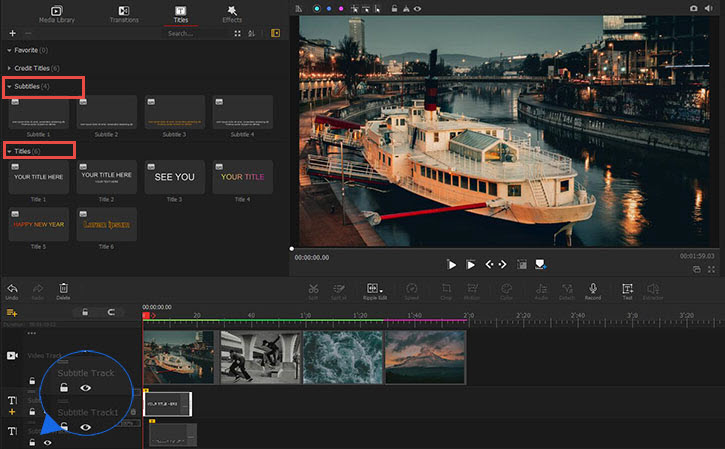Open the Text tool in timeline toolbar
The height and width of the screenshot is (449, 725).
[628, 288]
